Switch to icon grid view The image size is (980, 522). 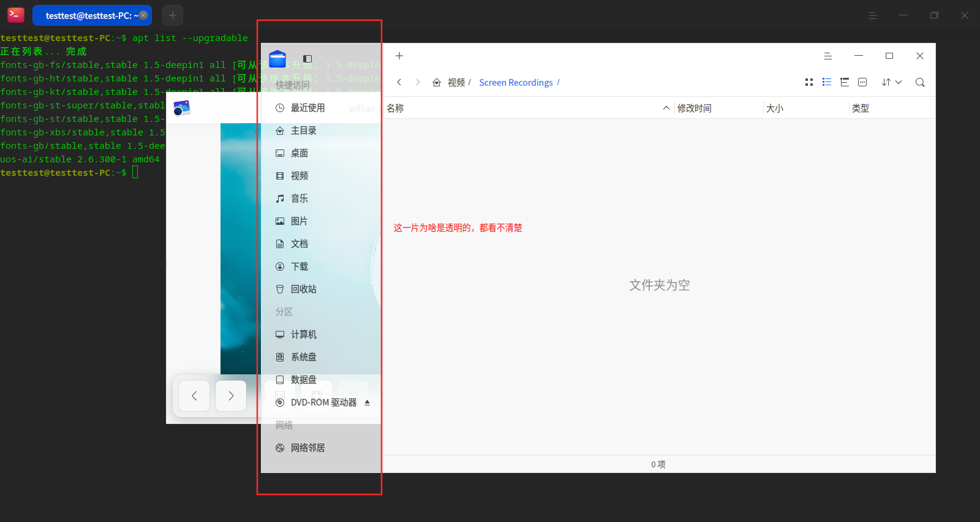(x=809, y=82)
